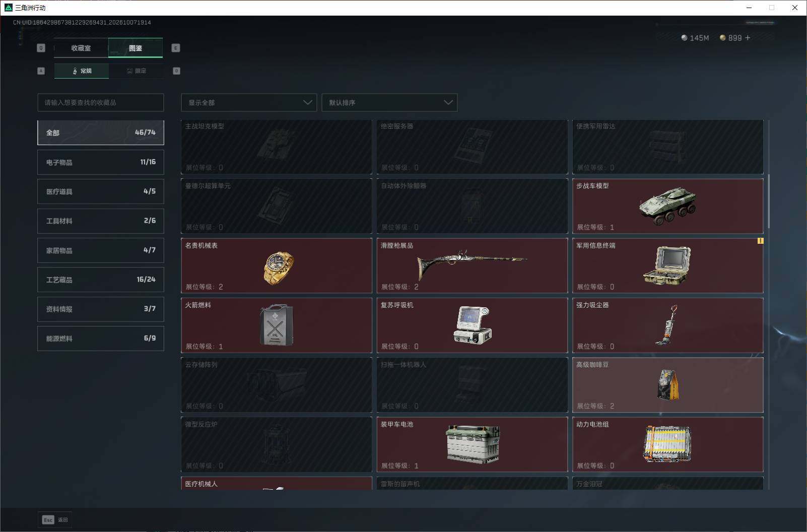Click the 高级咖啡豆 coffee bag icon

[668, 385]
